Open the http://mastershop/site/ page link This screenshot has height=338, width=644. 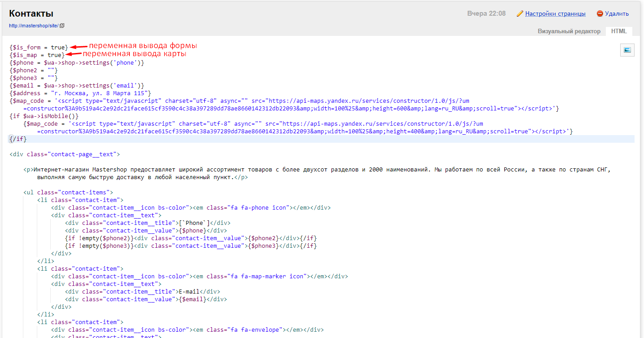point(34,26)
